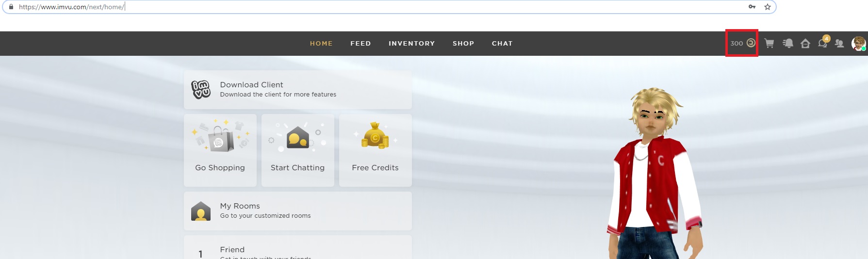Click the Download Client card

(x=298, y=90)
